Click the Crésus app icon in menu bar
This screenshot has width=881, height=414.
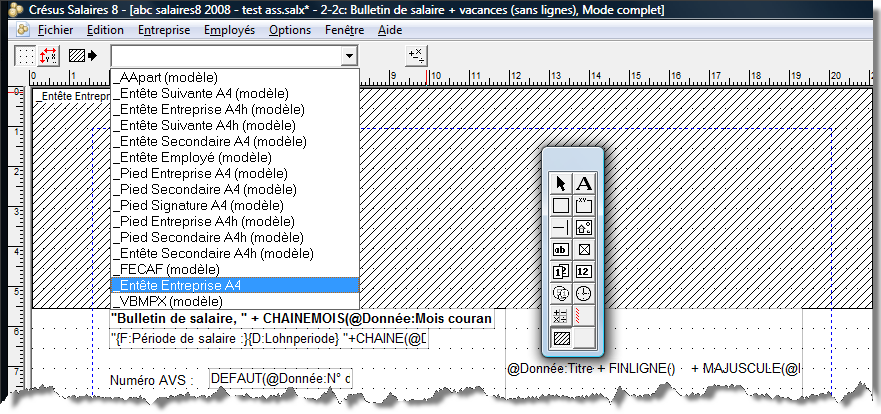(23, 30)
